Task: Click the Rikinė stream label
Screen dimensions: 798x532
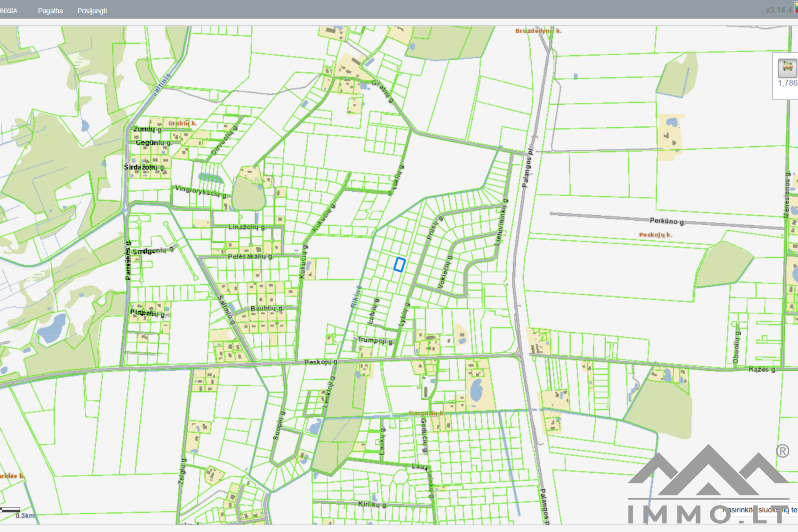Action: pos(356,297)
